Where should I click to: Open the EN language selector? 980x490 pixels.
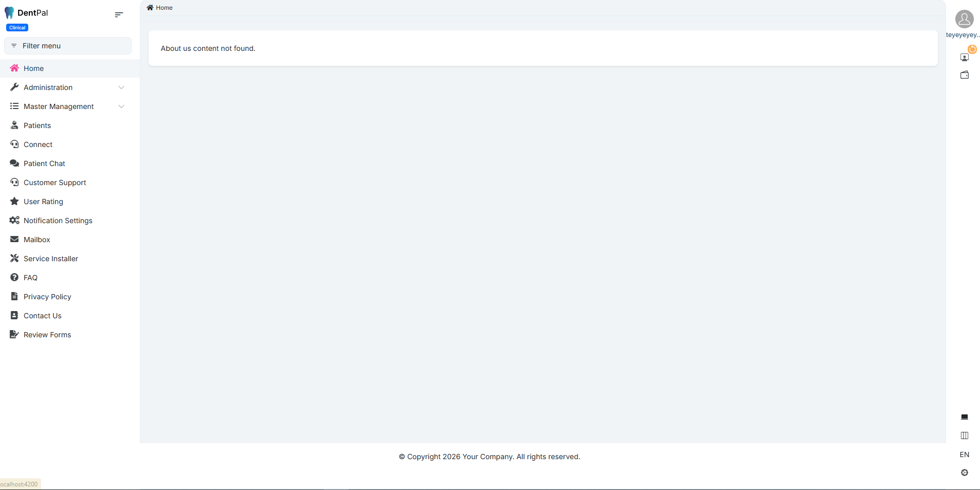[x=964, y=455]
